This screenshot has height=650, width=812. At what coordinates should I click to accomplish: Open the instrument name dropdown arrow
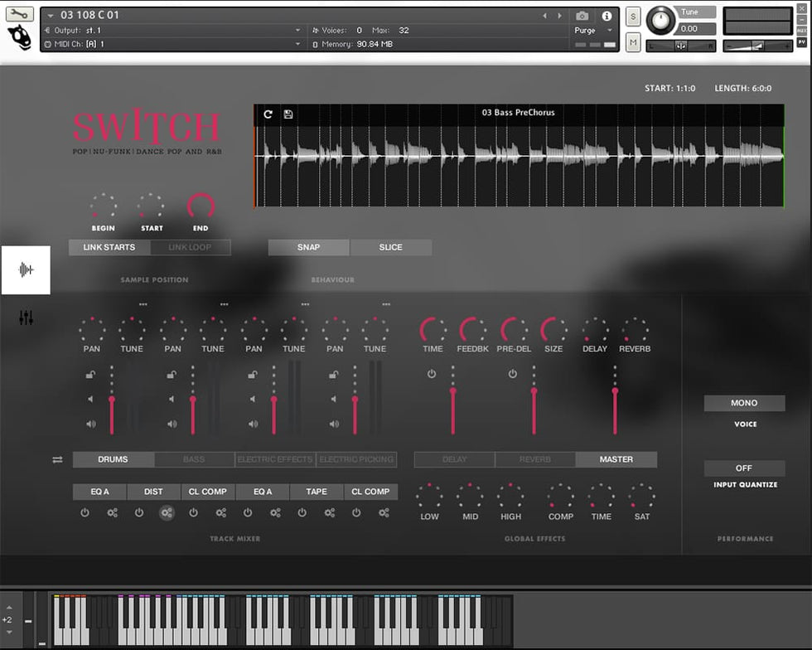coord(51,16)
